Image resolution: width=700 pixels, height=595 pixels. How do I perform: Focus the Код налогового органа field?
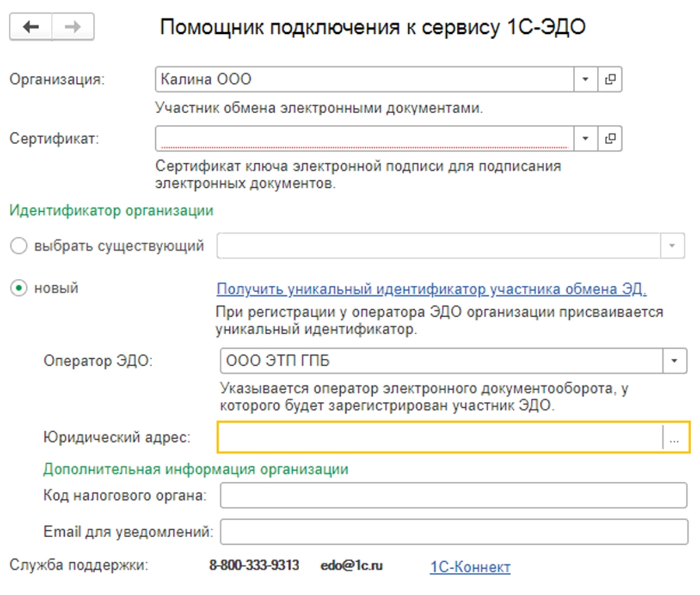click(x=453, y=496)
